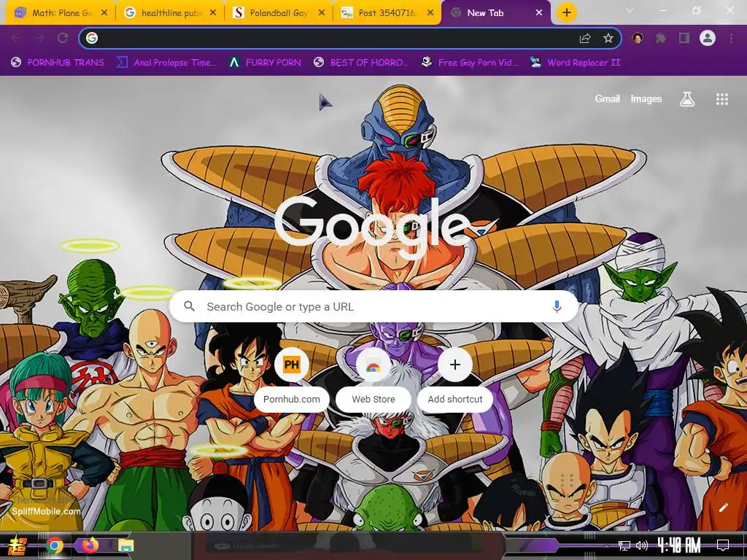Toggle the side panel icon

coord(684,38)
